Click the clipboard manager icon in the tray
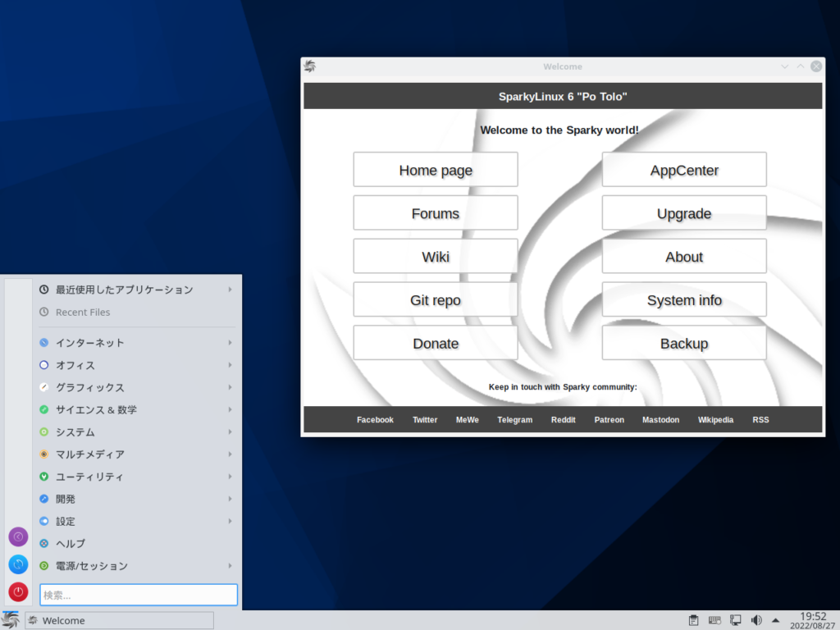The height and width of the screenshot is (630, 840). coord(693,620)
